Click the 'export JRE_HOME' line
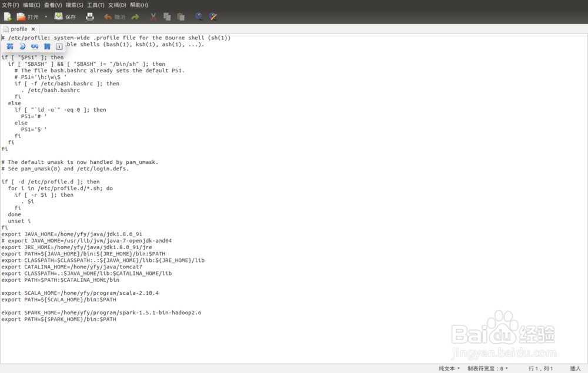 click(76, 247)
